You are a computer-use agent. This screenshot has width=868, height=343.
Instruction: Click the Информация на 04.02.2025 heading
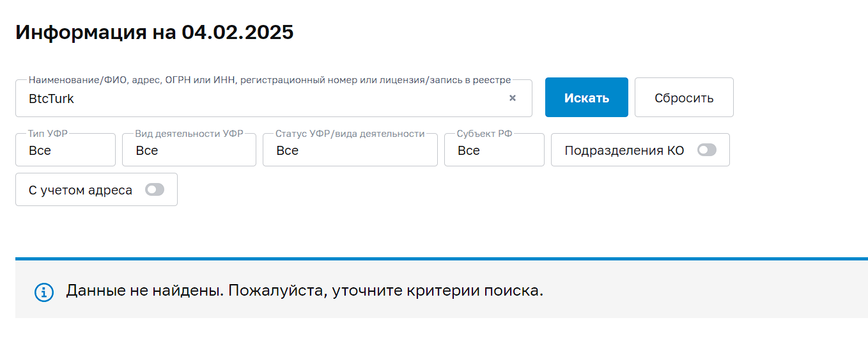(155, 32)
